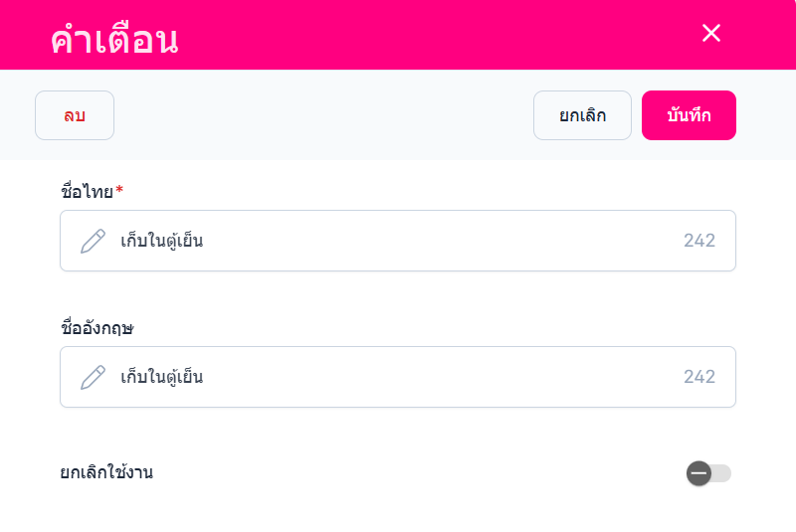Image resolution: width=796 pixels, height=532 pixels.
Task: Click the คำเตือน header title
Action: point(114,39)
